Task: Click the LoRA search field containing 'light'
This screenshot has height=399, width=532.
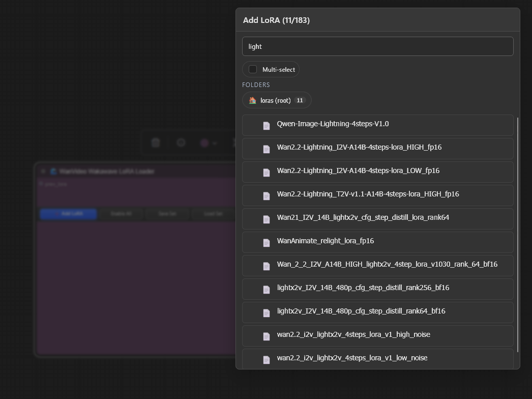Action: [x=377, y=46]
